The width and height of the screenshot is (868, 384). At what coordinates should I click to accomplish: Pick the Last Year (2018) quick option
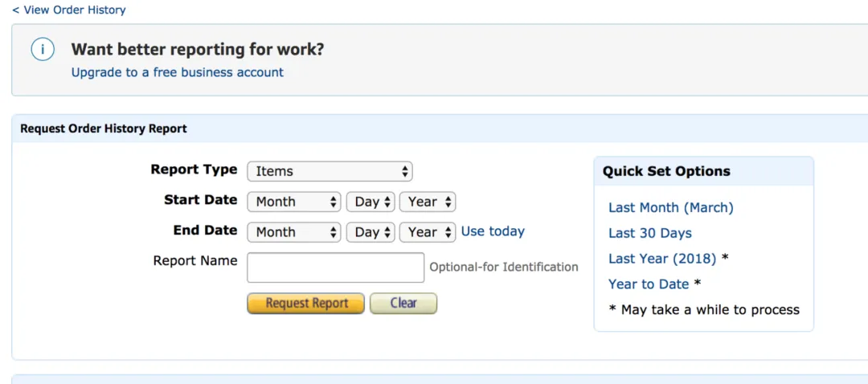tap(661, 259)
